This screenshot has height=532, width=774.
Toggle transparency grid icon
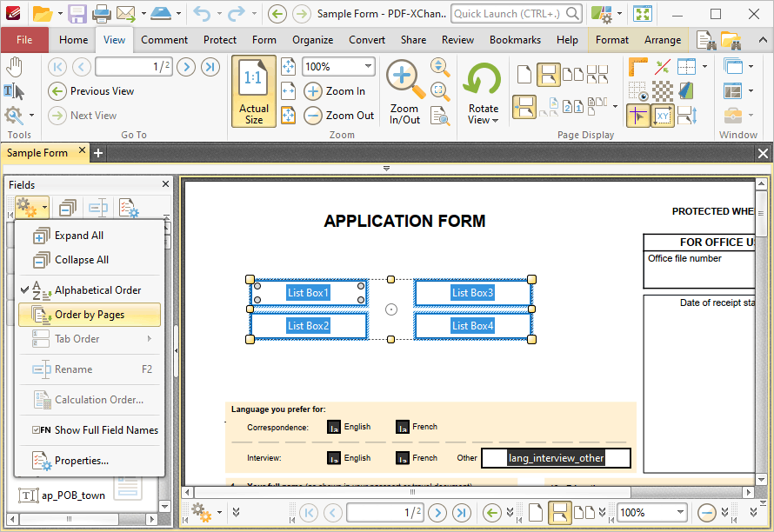tap(663, 91)
